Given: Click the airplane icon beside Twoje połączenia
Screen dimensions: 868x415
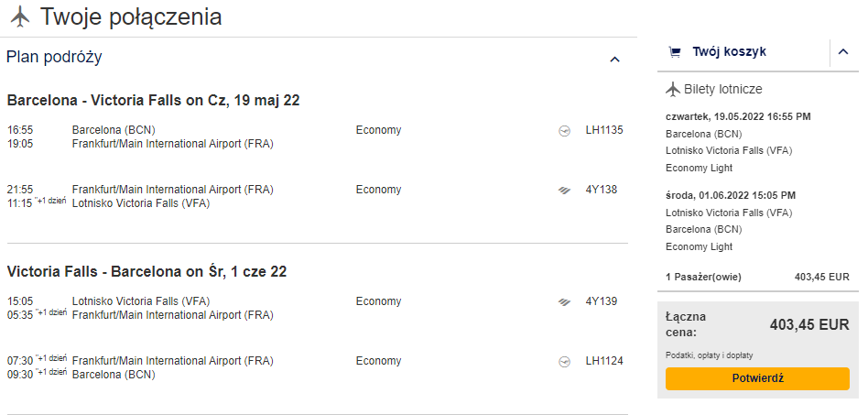Looking at the screenshot, I should (20, 16).
